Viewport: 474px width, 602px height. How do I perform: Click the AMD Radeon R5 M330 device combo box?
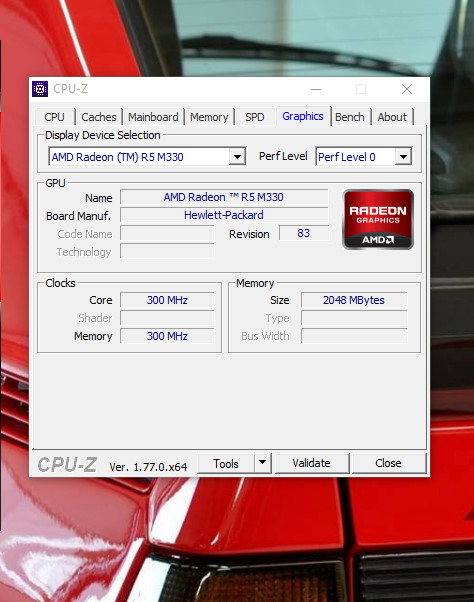coord(147,157)
